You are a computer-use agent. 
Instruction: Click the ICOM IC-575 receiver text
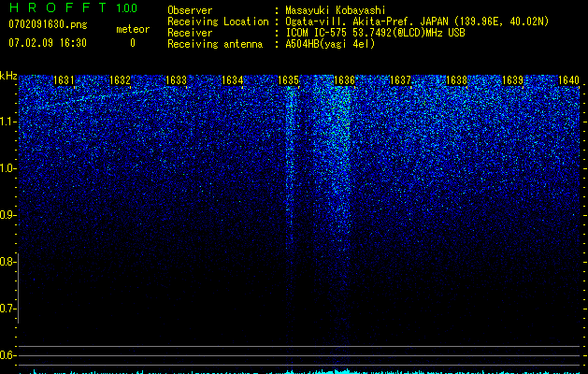[x=375, y=33]
